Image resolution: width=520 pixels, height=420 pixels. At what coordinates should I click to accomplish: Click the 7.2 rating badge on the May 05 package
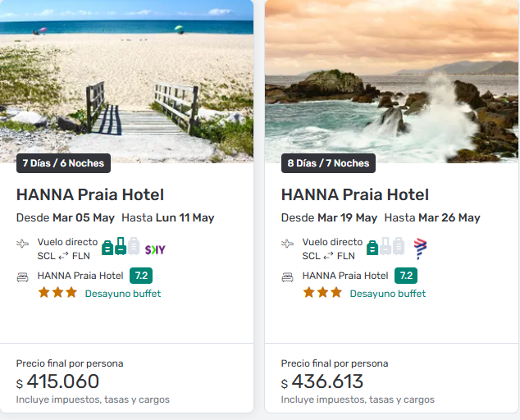click(141, 276)
